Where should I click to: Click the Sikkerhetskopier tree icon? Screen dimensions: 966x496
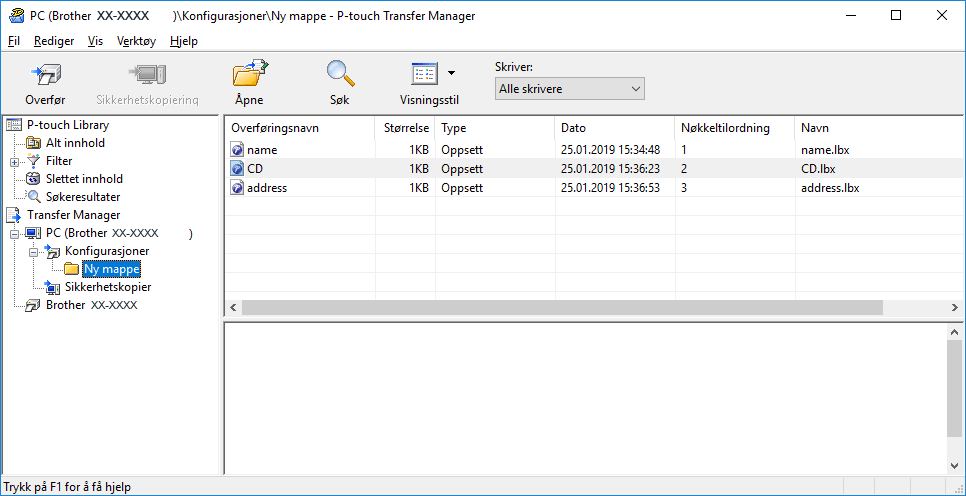pos(52,287)
